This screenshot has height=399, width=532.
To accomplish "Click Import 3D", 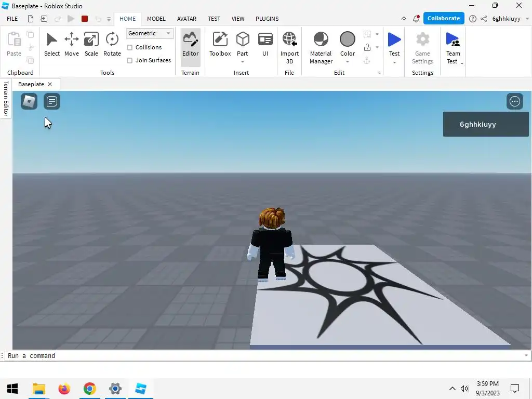I will (x=289, y=47).
